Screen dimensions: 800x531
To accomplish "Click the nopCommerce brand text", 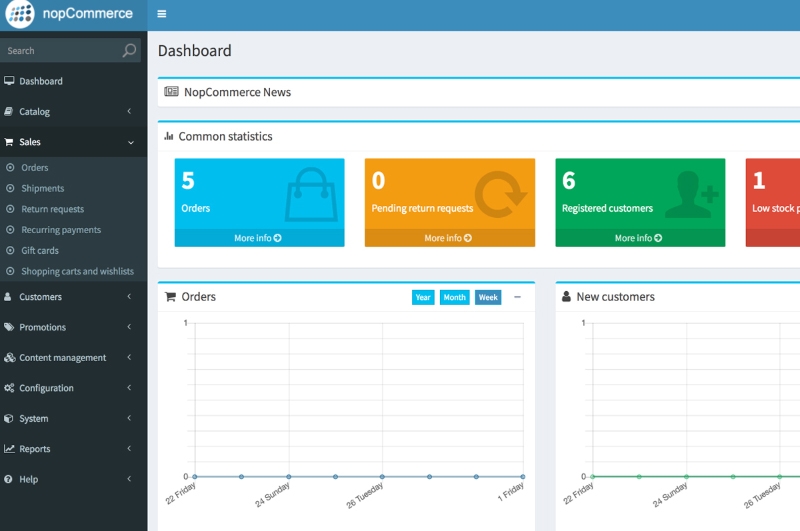I will (x=88, y=13).
